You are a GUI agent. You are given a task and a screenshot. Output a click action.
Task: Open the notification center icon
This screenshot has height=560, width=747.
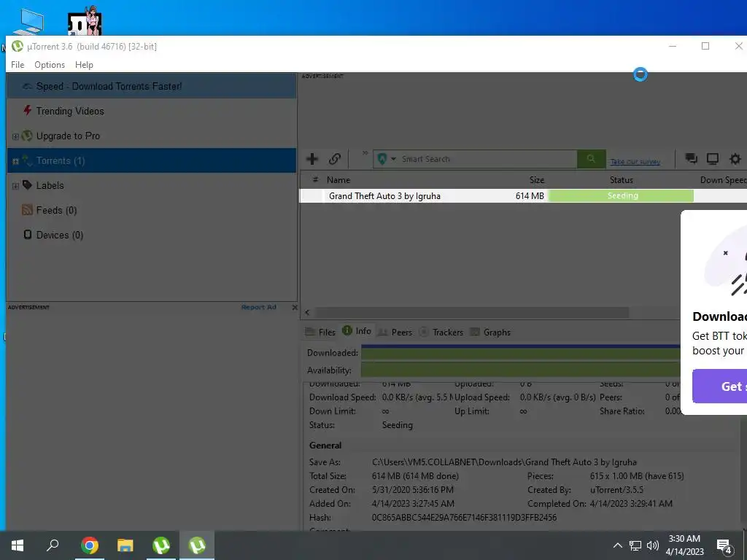click(x=724, y=546)
